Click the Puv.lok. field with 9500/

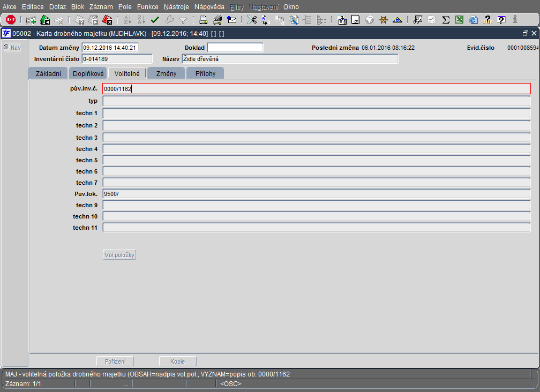(317, 194)
